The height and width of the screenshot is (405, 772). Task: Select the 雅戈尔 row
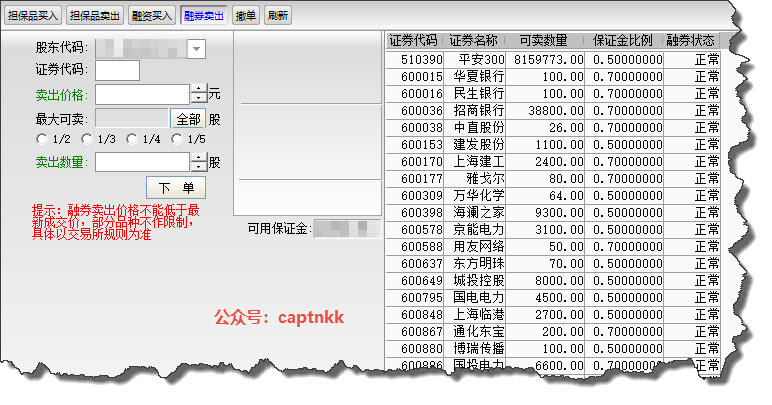click(553, 179)
